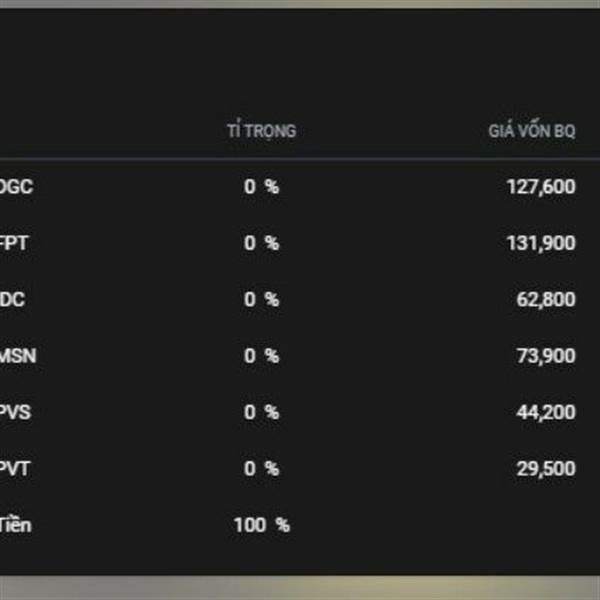This screenshot has width=600, height=600.
Task: Select the MSN stock ticker
Action: coord(17,355)
